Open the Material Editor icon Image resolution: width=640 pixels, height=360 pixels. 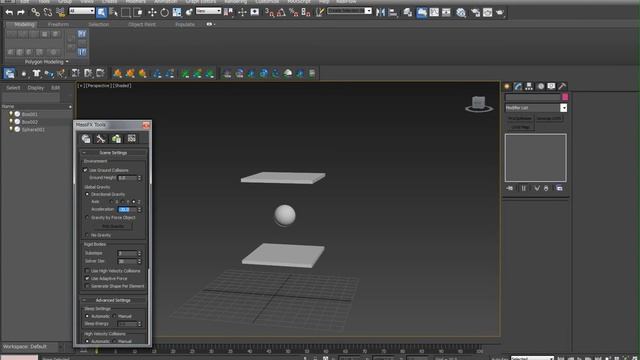tap(461, 12)
